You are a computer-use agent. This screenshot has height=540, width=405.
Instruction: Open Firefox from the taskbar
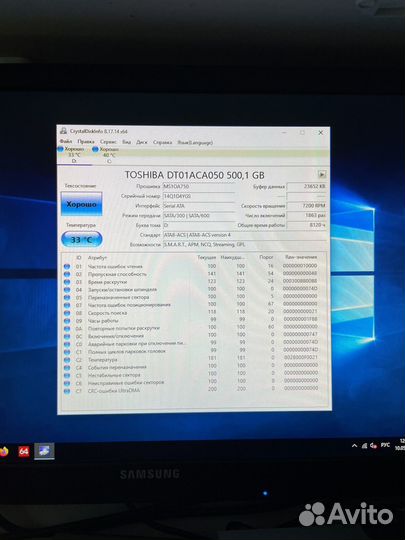[x=3, y=451]
